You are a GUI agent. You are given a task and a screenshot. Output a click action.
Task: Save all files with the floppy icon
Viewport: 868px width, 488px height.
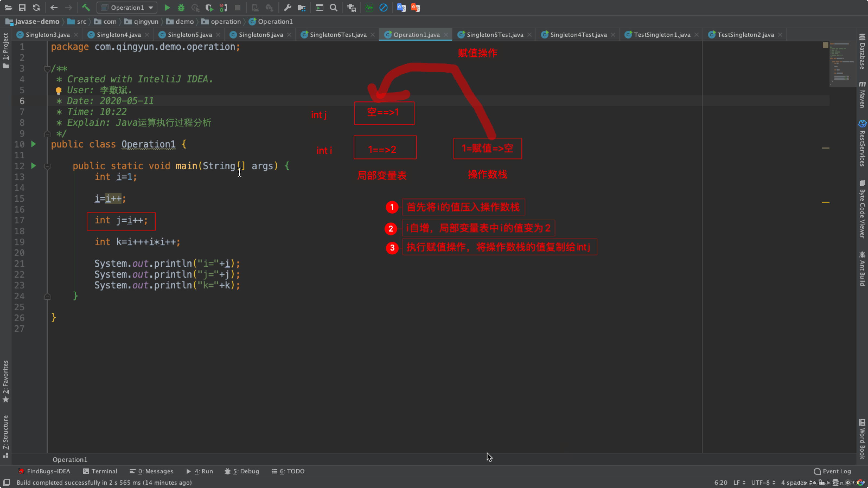[x=22, y=7]
